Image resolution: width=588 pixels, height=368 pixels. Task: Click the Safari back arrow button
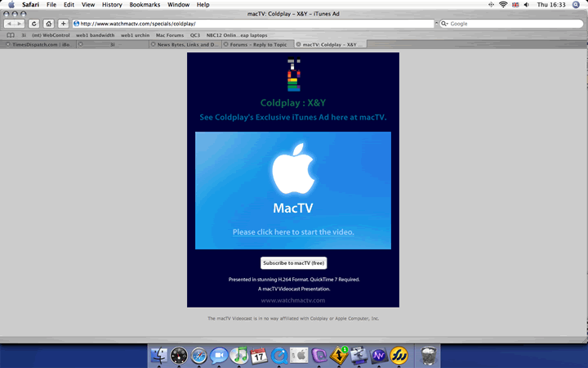[x=9, y=23]
